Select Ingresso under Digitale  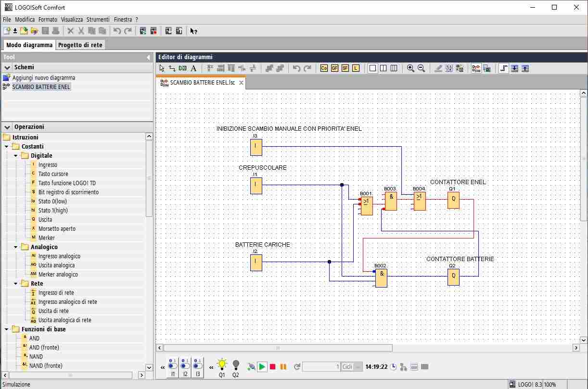(48, 165)
